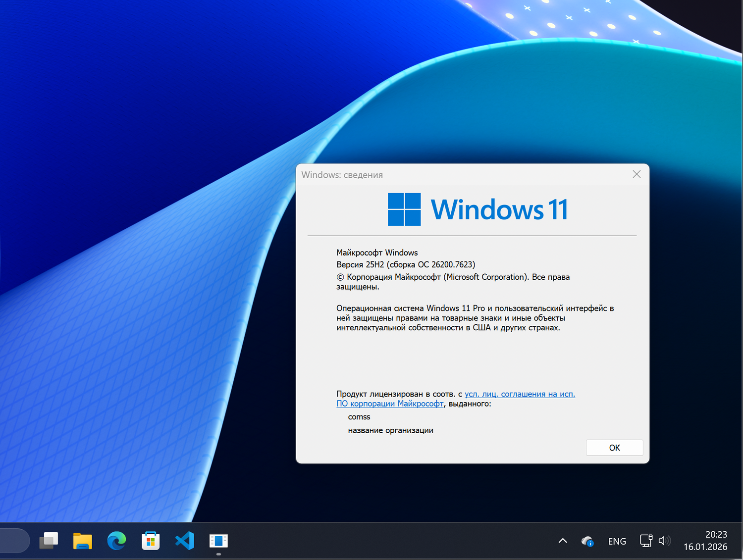Image resolution: width=743 pixels, height=560 pixels.
Task: Open the "усл. лиц. соглашения на исп." link
Action: (x=520, y=394)
